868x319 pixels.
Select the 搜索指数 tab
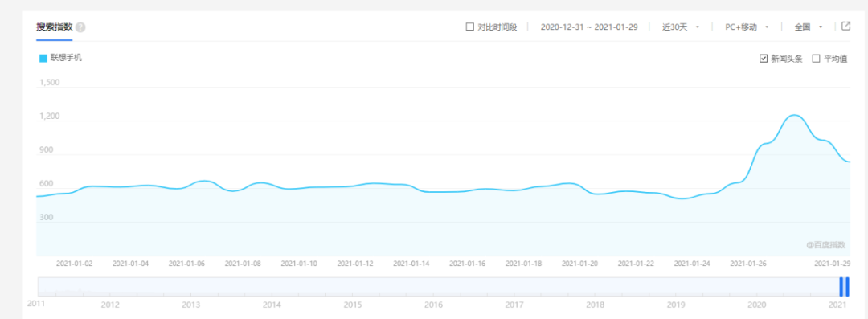click(x=55, y=27)
